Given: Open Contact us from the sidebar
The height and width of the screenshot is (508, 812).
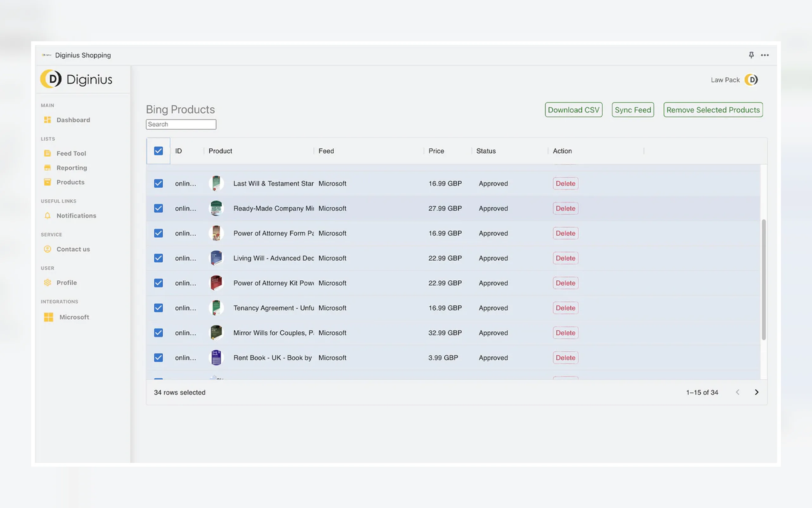Looking at the screenshot, I should point(73,249).
